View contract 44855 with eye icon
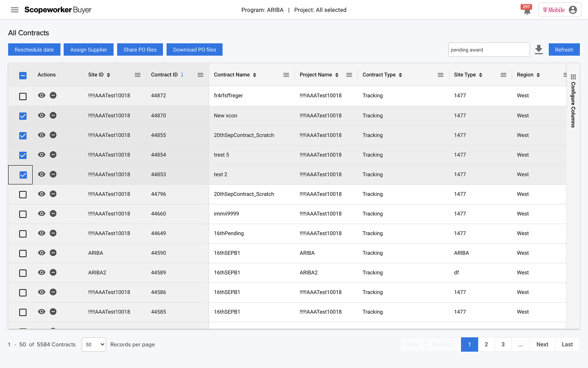The image size is (588, 368). click(42, 135)
